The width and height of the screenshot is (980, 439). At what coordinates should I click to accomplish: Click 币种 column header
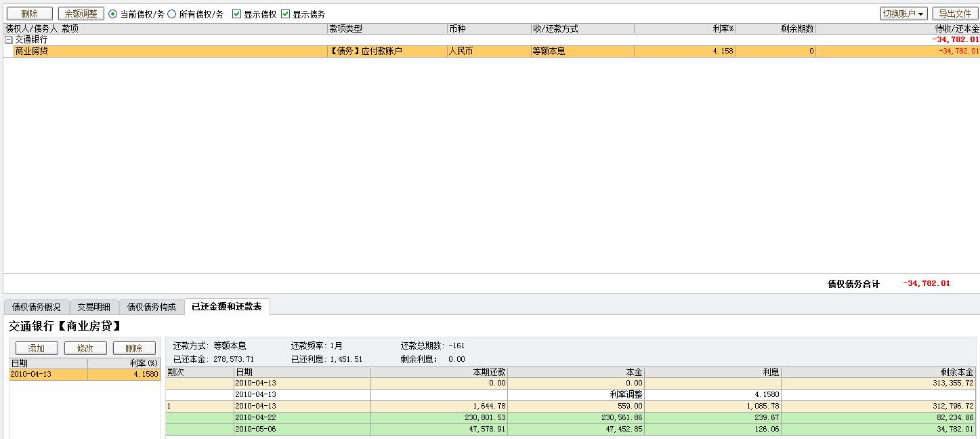(489, 29)
